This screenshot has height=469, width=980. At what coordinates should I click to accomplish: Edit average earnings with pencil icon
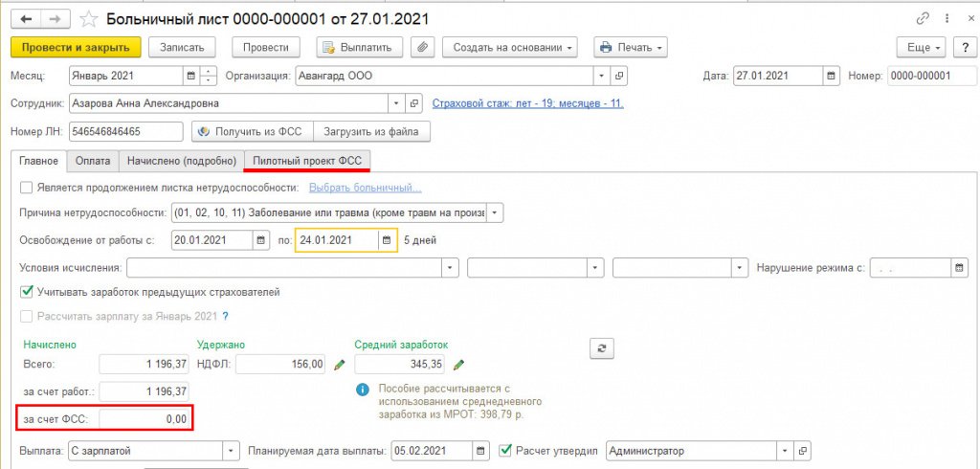(x=458, y=364)
